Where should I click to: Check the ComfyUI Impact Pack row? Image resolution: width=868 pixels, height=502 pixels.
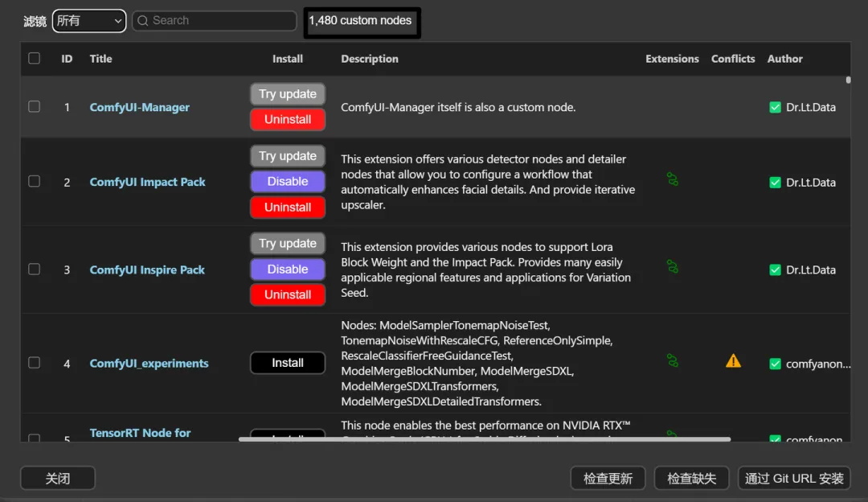(35, 181)
